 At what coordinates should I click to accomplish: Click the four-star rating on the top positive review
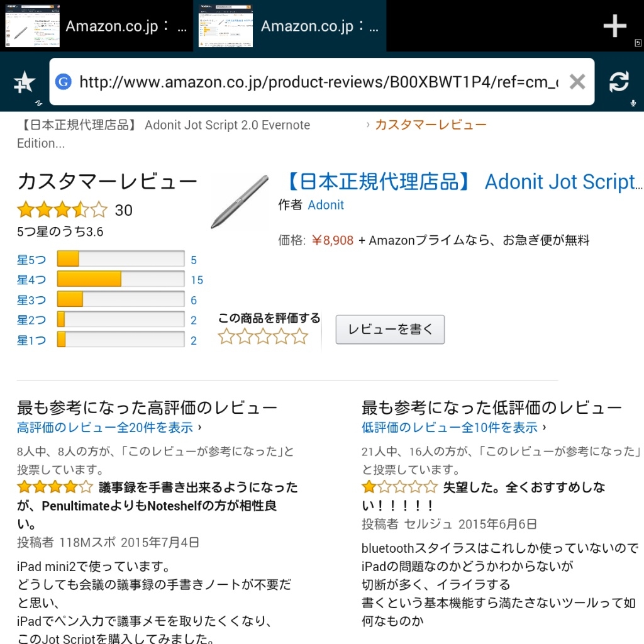coord(55,487)
